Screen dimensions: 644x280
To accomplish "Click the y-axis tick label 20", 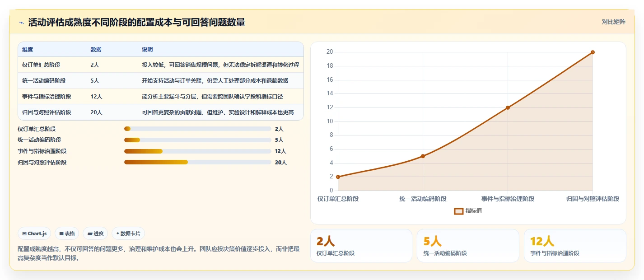I will [330, 52].
